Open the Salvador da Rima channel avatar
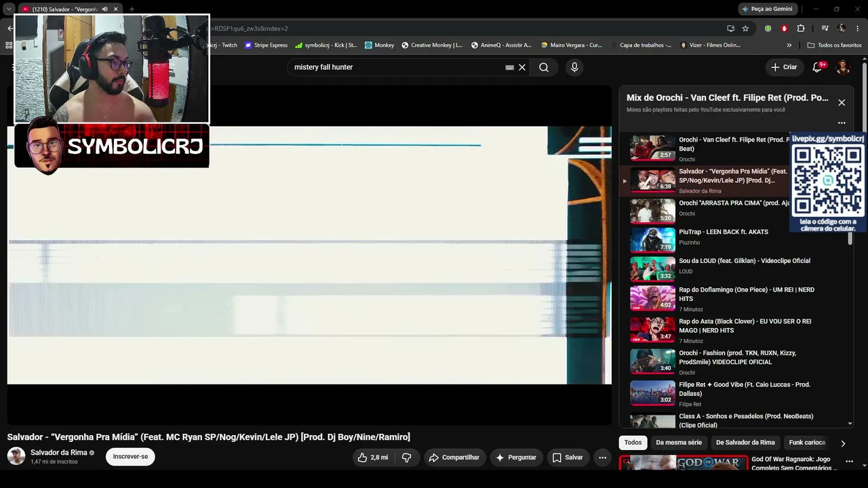The height and width of the screenshot is (488, 868). click(16, 456)
